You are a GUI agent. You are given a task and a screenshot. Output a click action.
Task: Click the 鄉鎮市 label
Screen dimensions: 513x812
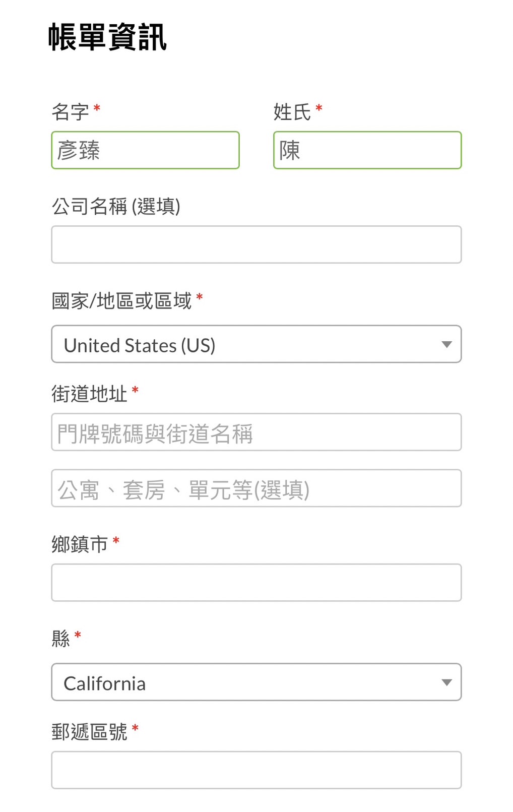coord(80,544)
